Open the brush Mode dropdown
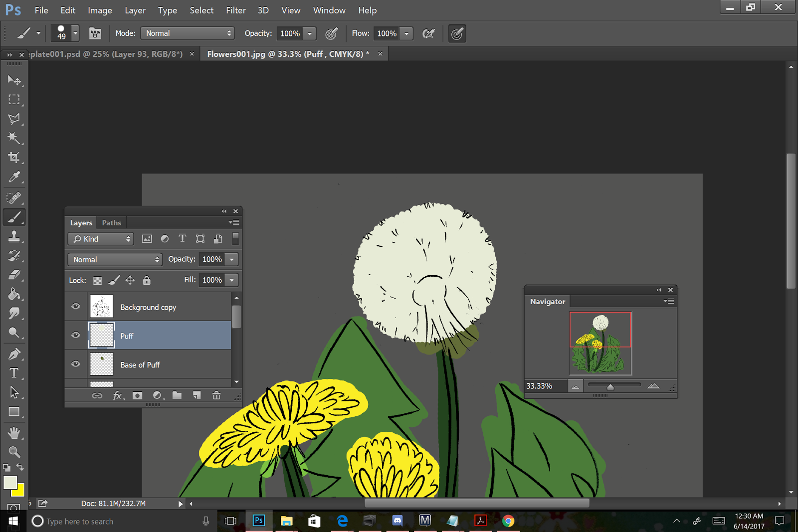The width and height of the screenshot is (798, 532). pos(188,33)
